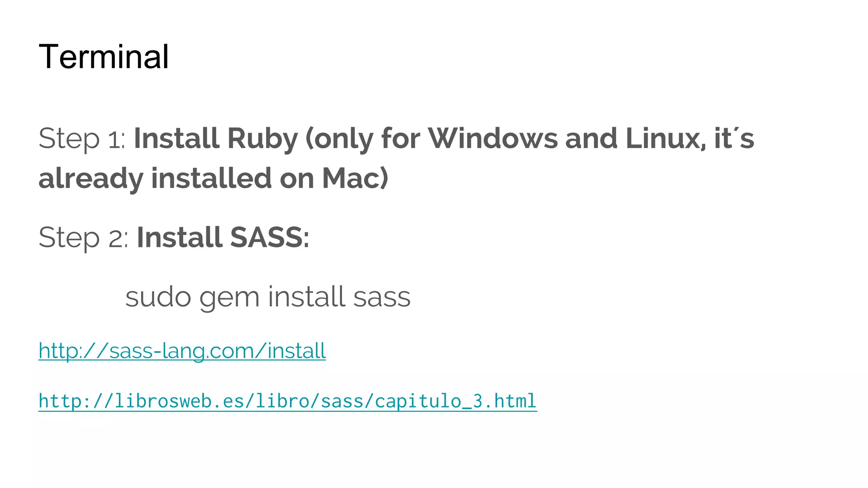Click the bold word "Mac)"

[x=355, y=178]
